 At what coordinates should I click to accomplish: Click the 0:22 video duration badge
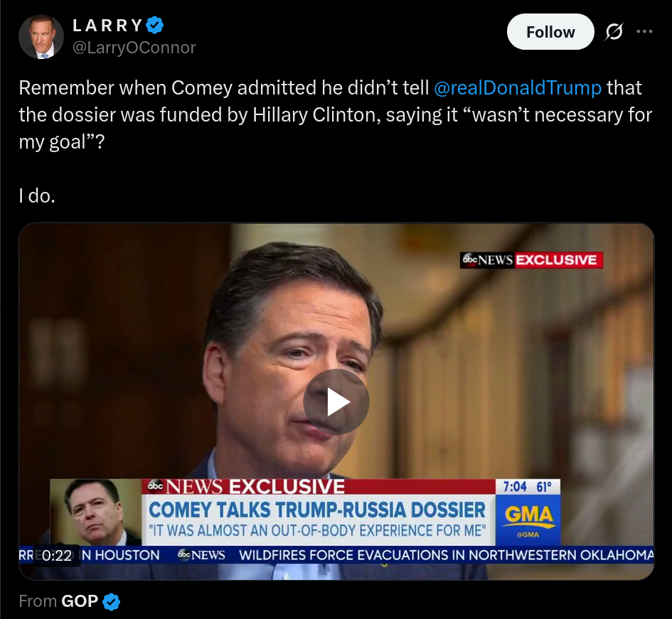[x=57, y=556]
